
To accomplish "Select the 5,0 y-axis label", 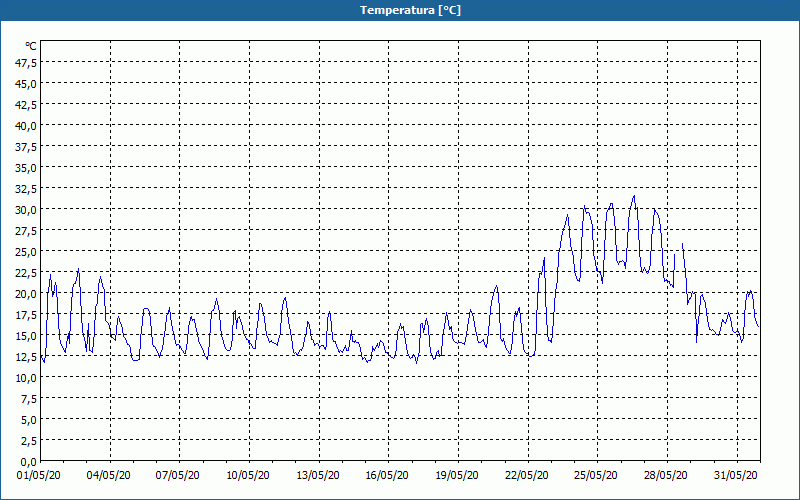I will tap(28, 420).
